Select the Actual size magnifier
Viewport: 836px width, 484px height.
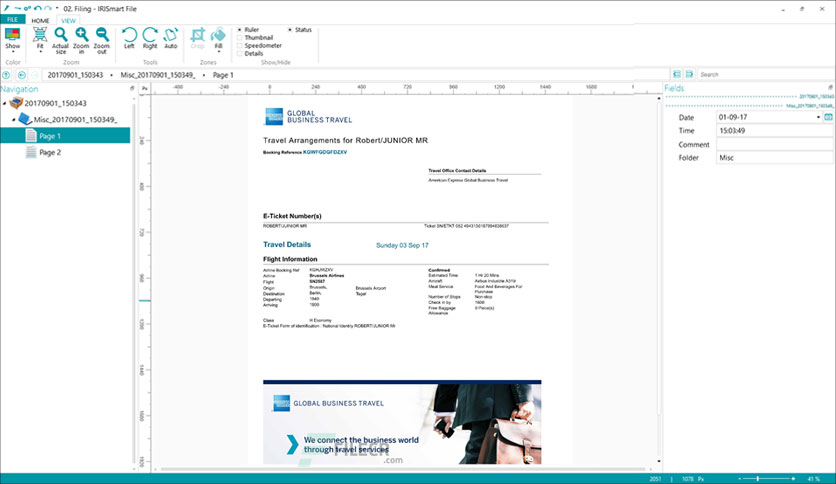pyautogui.click(x=61, y=35)
